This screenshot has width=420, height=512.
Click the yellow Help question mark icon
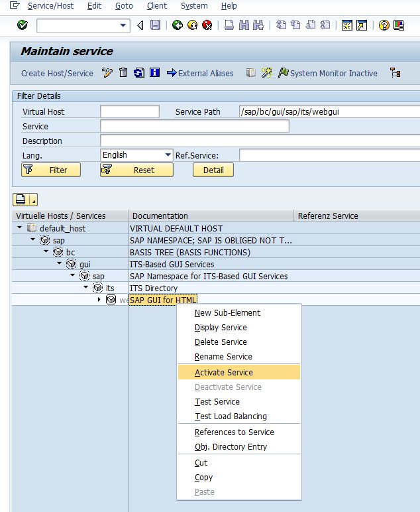point(384,25)
